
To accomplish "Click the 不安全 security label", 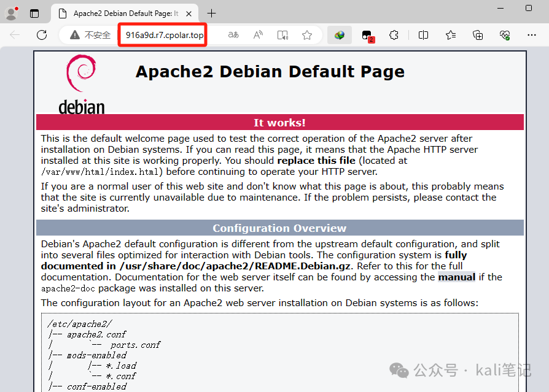I will click(98, 35).
